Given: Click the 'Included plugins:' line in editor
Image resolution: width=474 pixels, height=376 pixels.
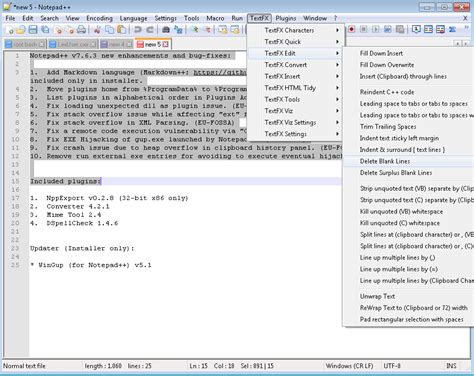Looking at the screenshot, I should point(65,181).
